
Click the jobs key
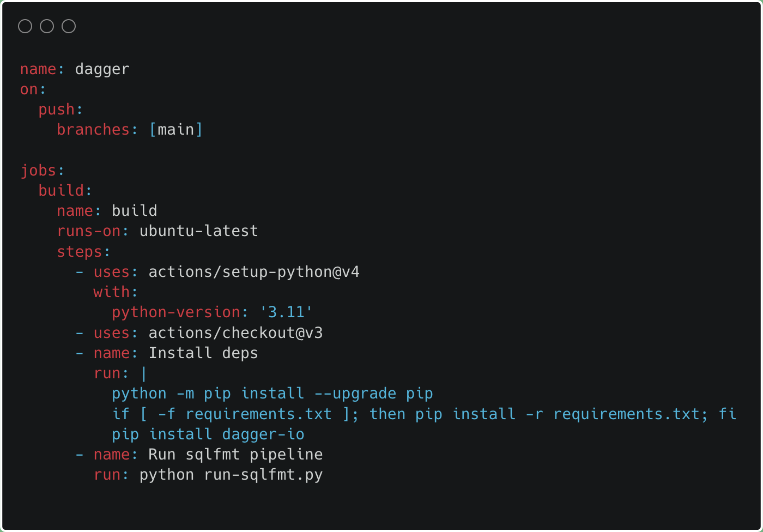pos(39,171)
